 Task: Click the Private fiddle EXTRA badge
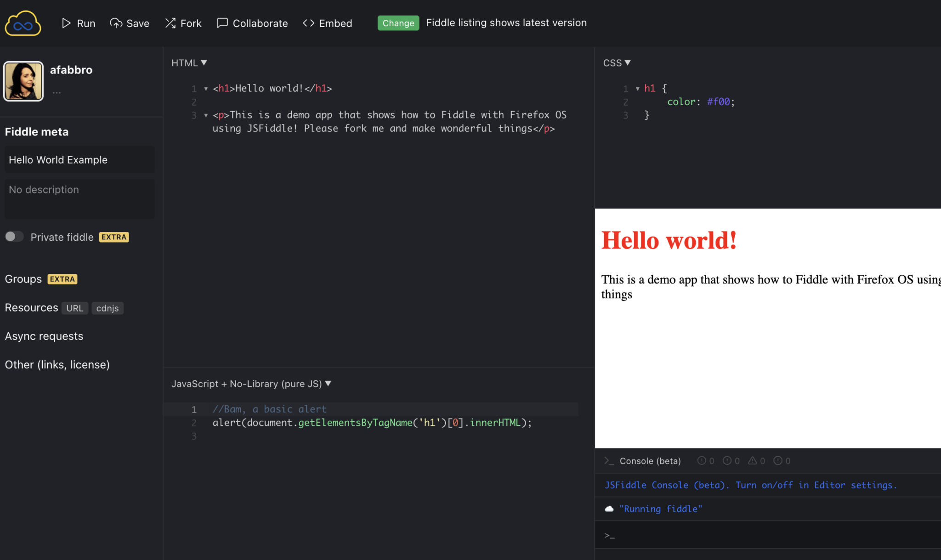114,237
